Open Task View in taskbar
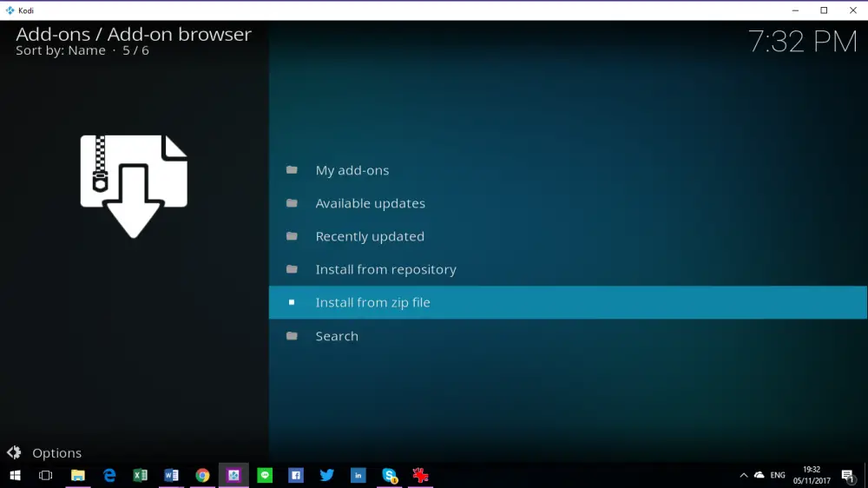Screen dimensions: 868x488 coord(45,475)
